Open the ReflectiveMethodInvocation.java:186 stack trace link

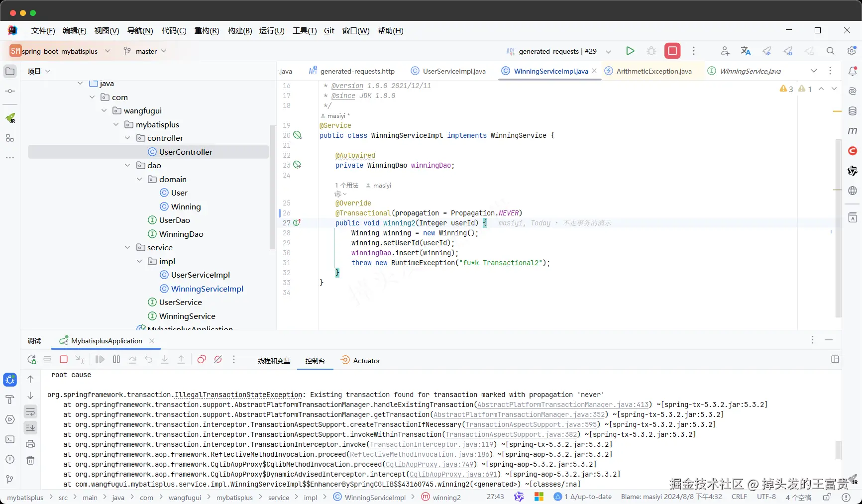tap(420, 454)
